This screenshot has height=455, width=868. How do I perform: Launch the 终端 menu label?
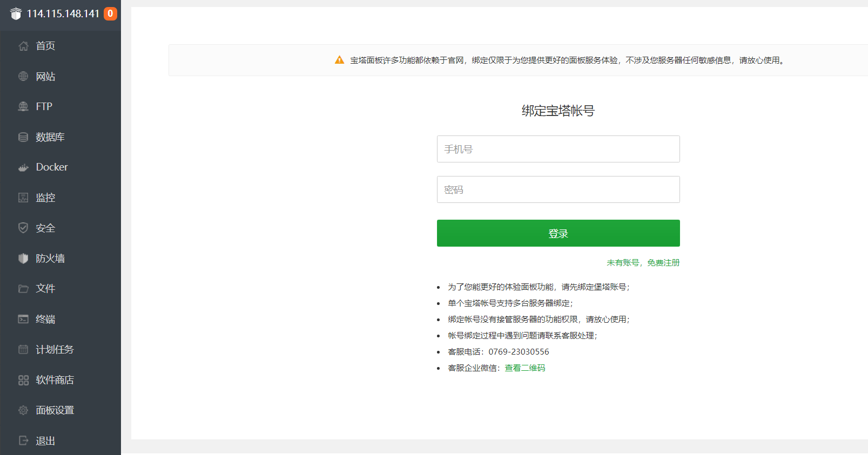coord(45,319)
